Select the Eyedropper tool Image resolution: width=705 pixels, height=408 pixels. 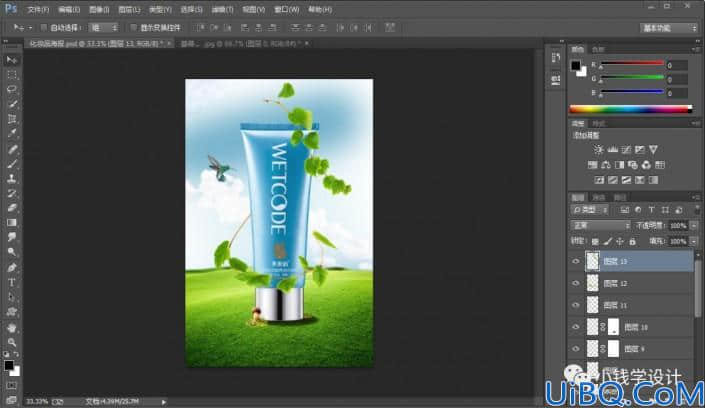coord(12,134)
